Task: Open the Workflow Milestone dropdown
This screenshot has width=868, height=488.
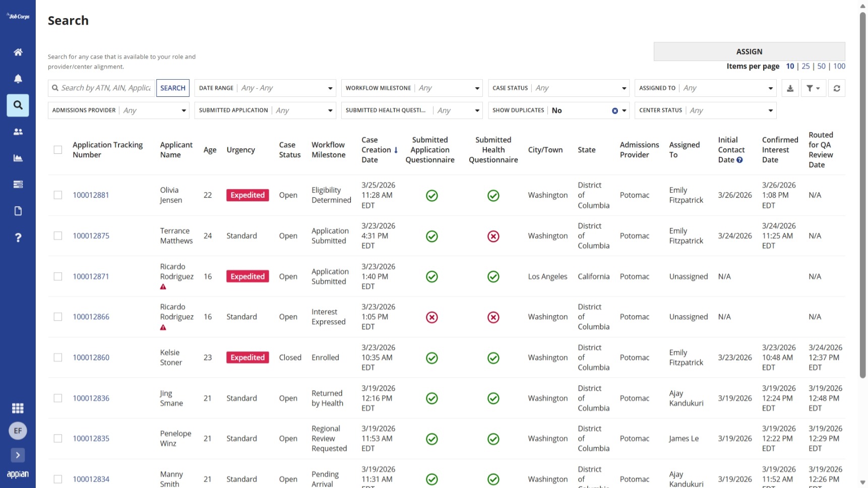Action: (412, 88)
